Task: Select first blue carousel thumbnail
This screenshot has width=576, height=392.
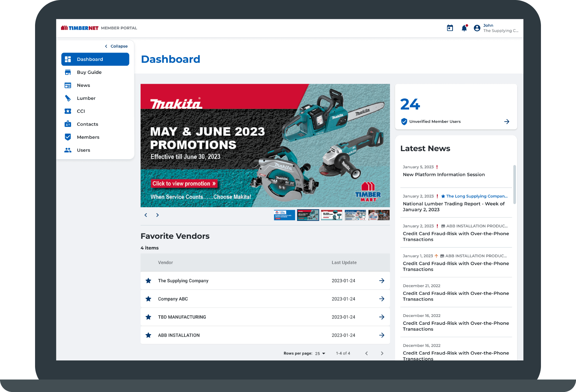Action: [284, 215]
